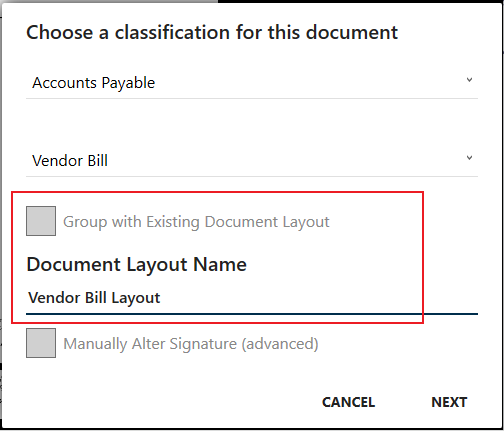Click into the Document Layout Name field
504x431 pixels.
pyautogui.click(x=252, y=298)
